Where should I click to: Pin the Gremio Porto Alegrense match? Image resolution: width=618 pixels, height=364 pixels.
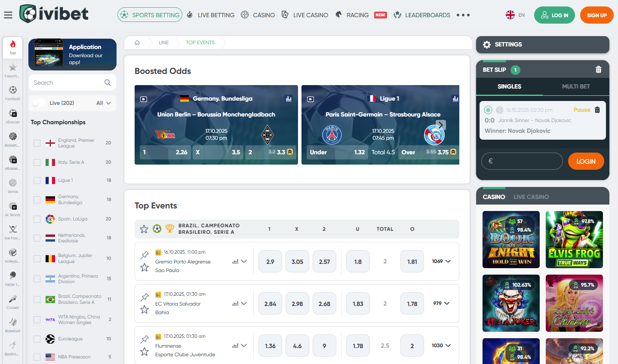pyautogui.click(x=145, y=255)
